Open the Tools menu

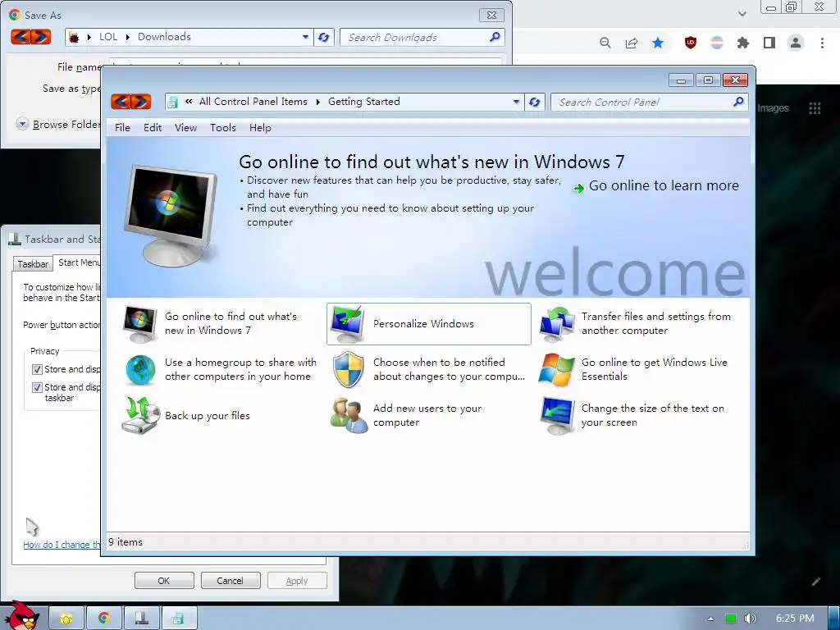click(223, 127)
